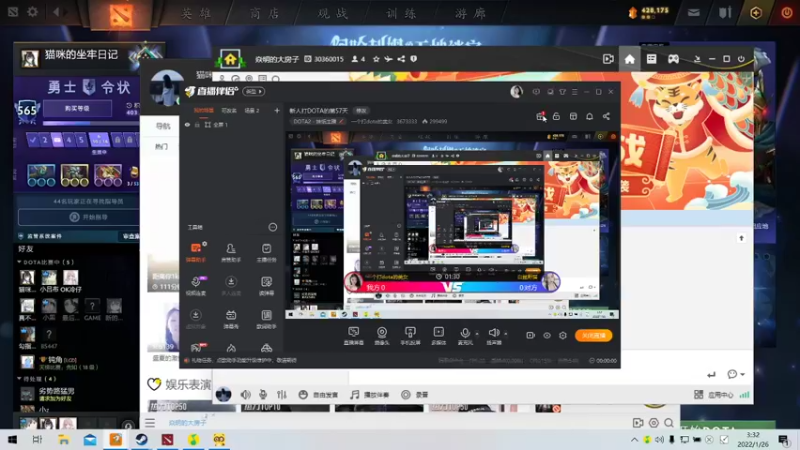Collapse the 工具箱 toolbox section
800x450 pixels.
tap(273, 227)
